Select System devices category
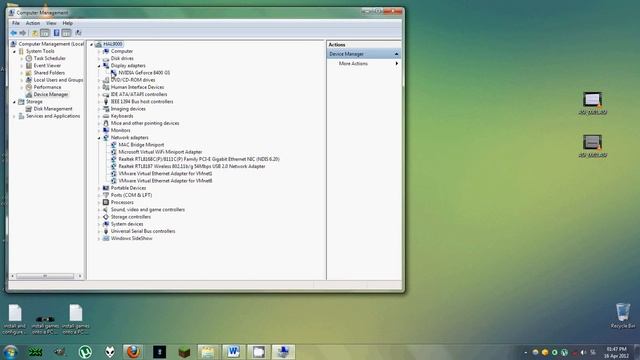Viewport: 640px width, 360px height. pos(127,224)
